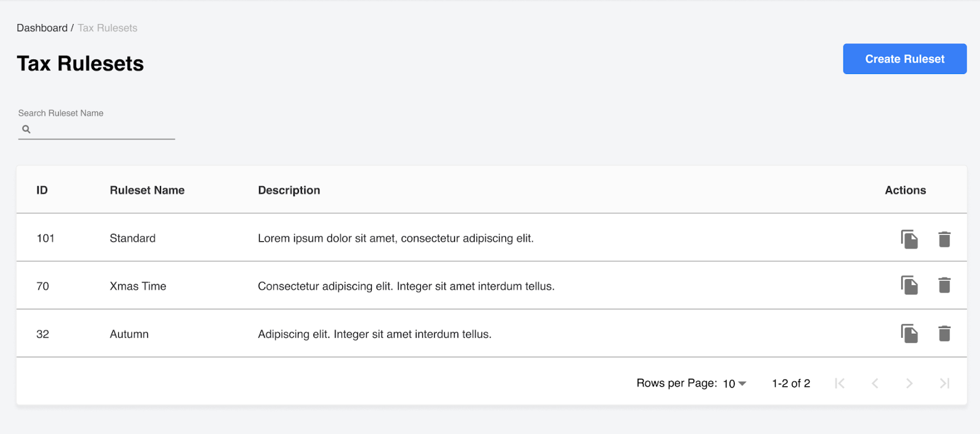Copy the Xmas Time ruleset
Image resolution: width=980 pixels, height=434 pixels.
(x=909, y=285)
